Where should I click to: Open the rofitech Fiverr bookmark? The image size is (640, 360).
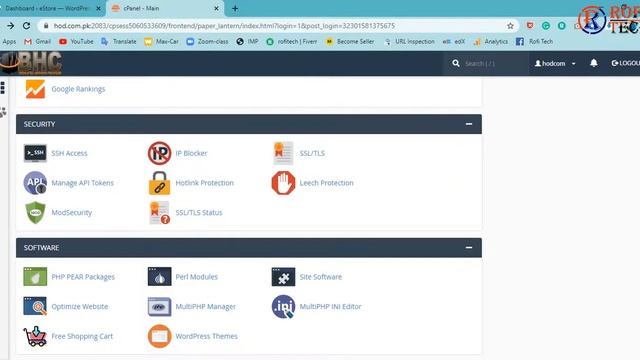[x=291, y=42]
